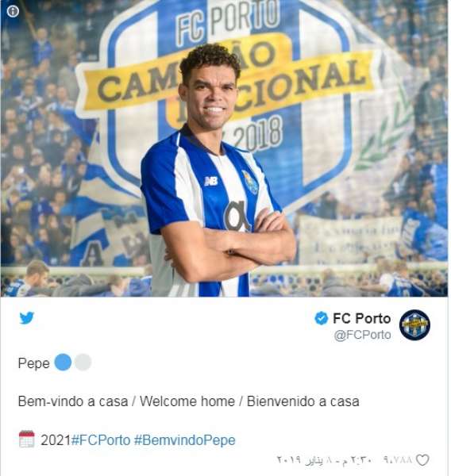This screenshot has width=451, height=476.
Task: Click the info icon on the image
Action: 13,11
